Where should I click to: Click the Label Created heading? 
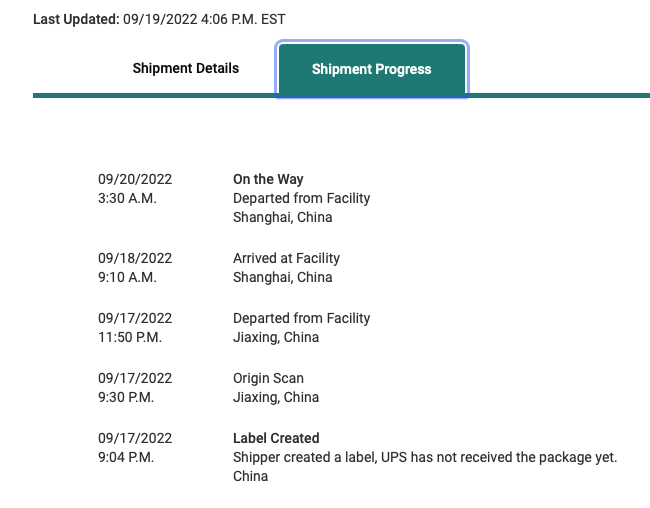click(276, 438)
